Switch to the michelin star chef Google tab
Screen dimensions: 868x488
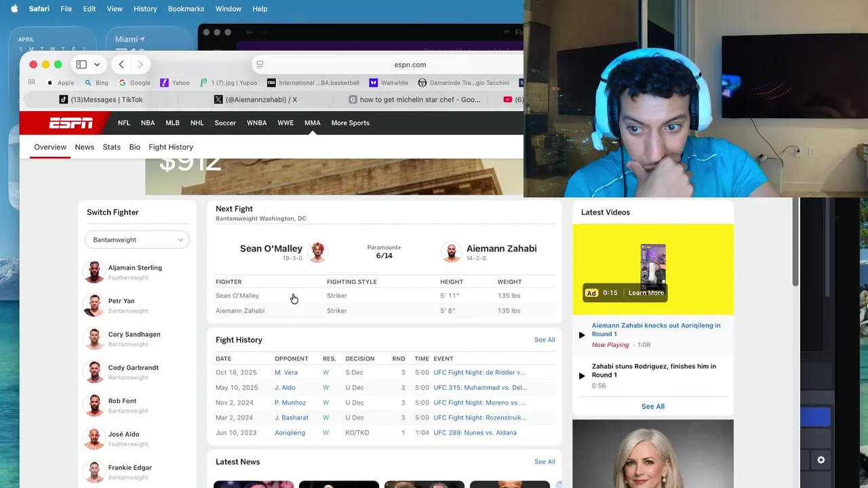click(414, 100)
